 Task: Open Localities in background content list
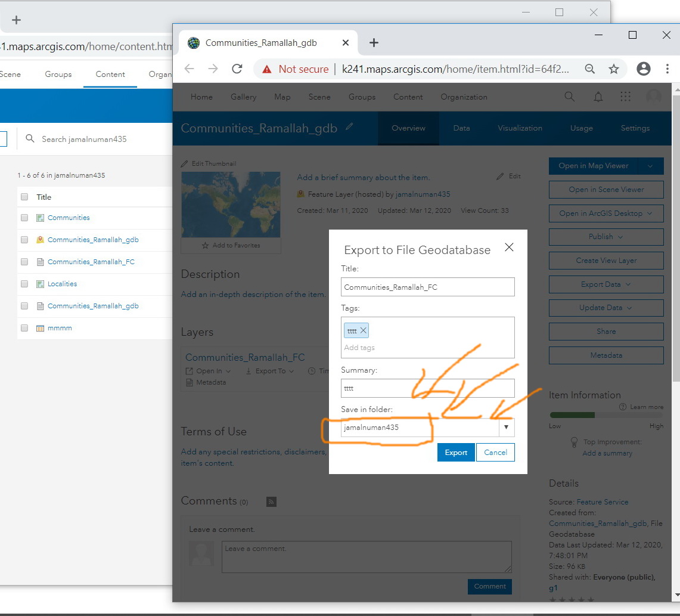click(x=62, y=284)
